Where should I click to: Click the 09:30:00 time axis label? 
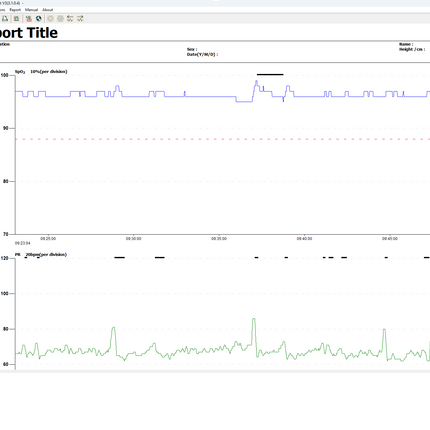[x=133, y=239]
